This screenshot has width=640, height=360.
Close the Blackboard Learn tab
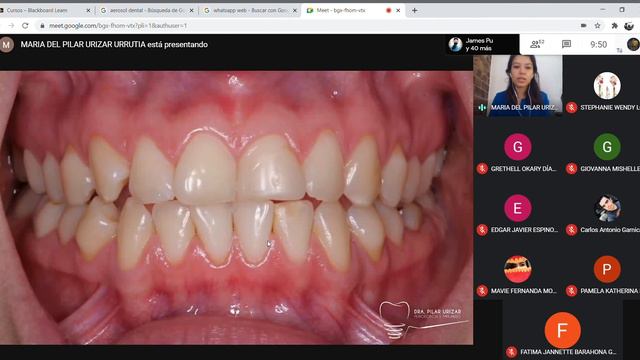click(x=88, y=10)
